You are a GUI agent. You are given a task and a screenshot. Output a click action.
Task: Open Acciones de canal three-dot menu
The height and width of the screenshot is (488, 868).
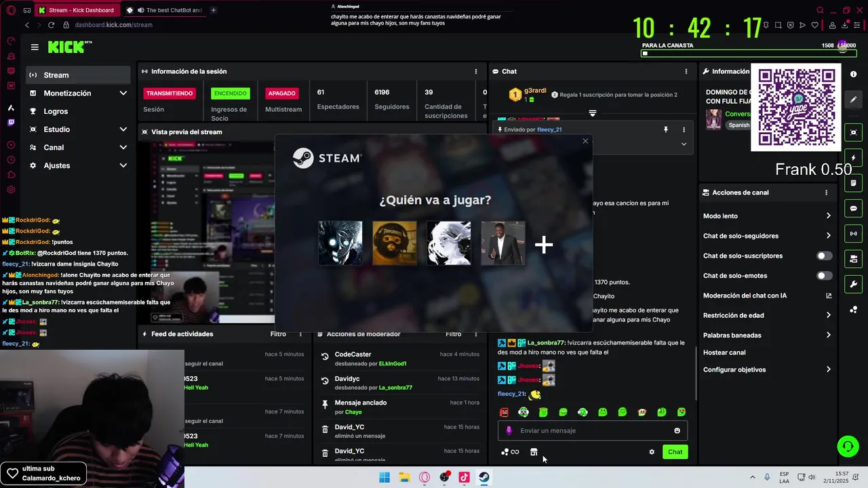826,192
